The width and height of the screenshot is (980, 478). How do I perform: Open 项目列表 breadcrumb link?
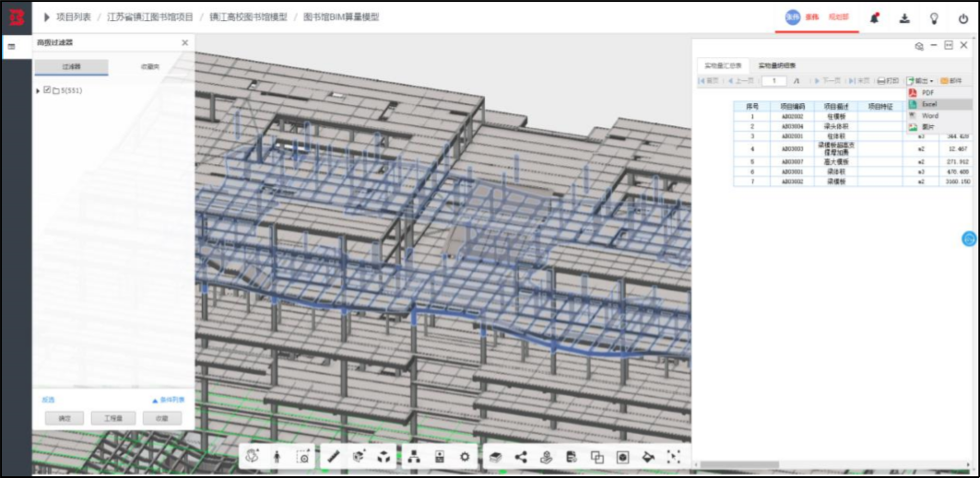74,17
